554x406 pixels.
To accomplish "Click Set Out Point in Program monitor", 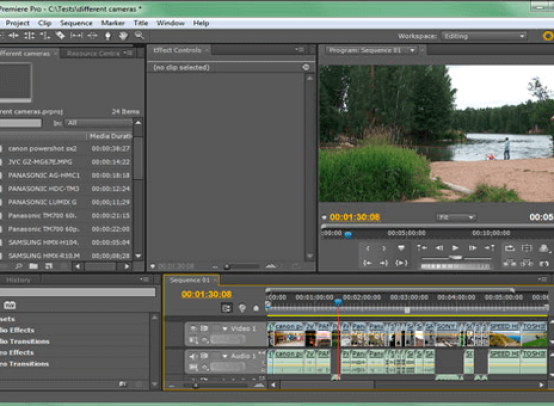I will tap(384, 248).
